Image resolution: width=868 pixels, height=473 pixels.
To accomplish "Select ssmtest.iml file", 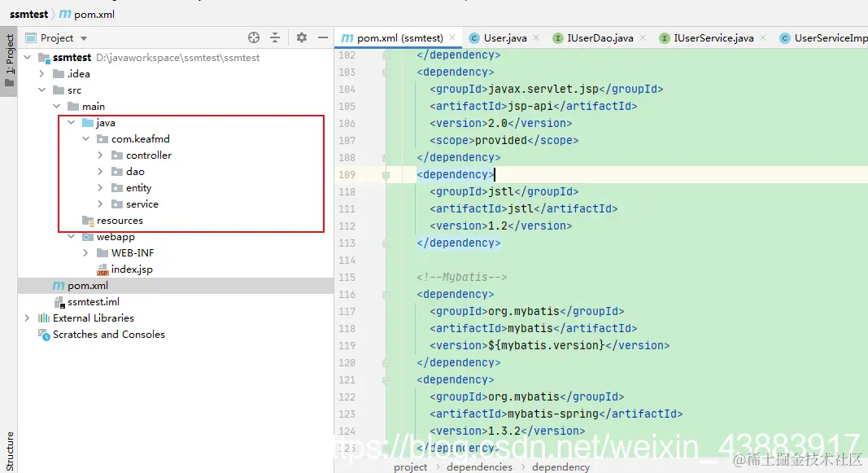I will 93,302.
